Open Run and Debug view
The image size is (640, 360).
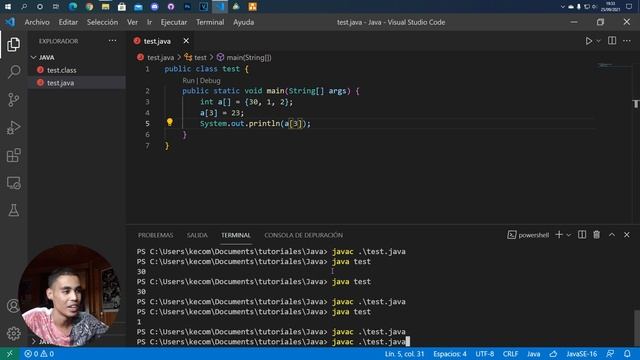13,127
